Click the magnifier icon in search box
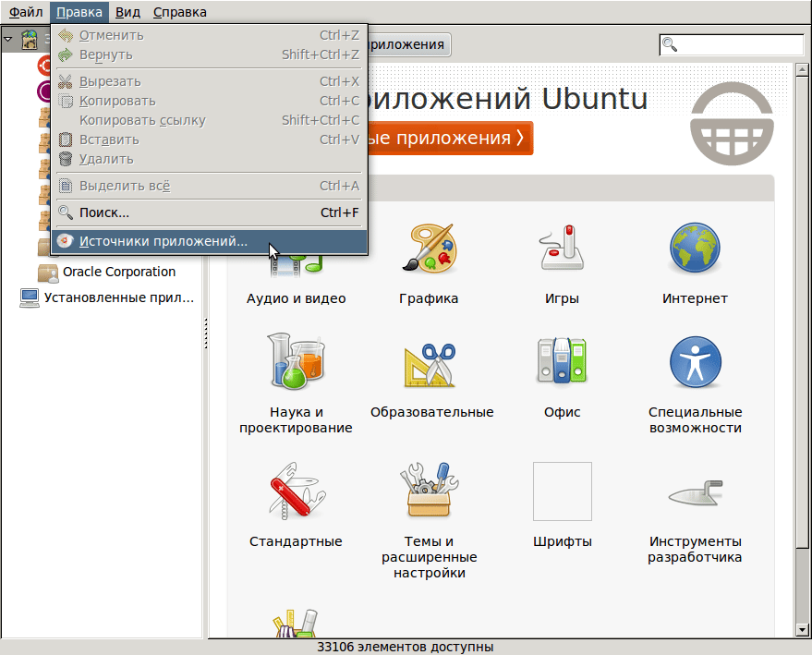The height and width of the screenshot is (655, 812). pos(670,44)
